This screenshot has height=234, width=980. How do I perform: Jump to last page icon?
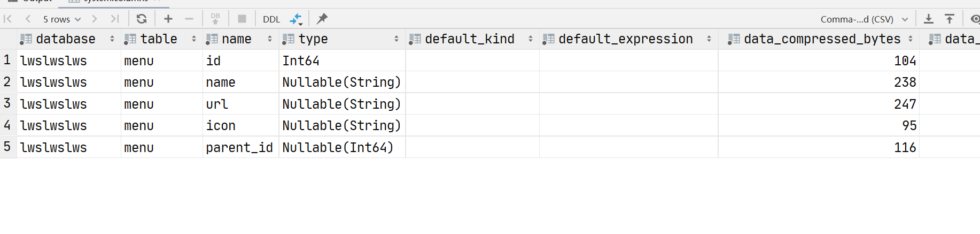[114, 19]
